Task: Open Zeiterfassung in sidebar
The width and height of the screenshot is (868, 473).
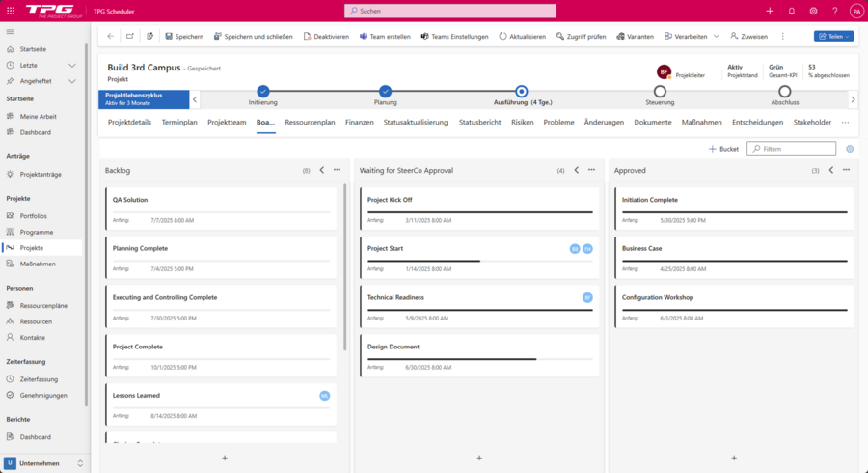Action: 39,379
